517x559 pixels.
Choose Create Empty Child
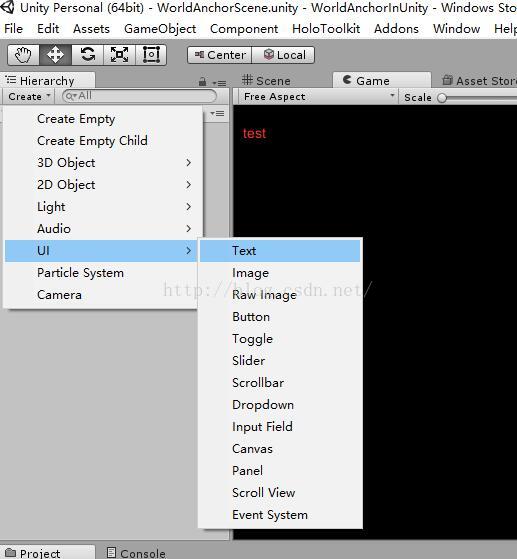[101, 141]
